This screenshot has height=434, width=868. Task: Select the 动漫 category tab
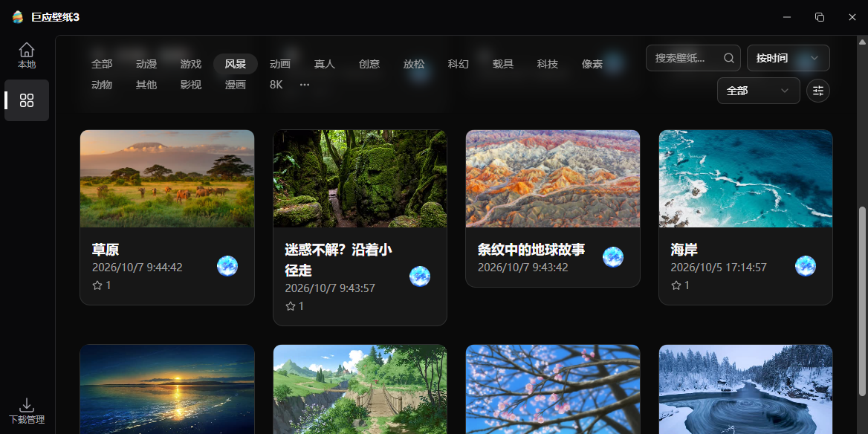coord(146,64)
